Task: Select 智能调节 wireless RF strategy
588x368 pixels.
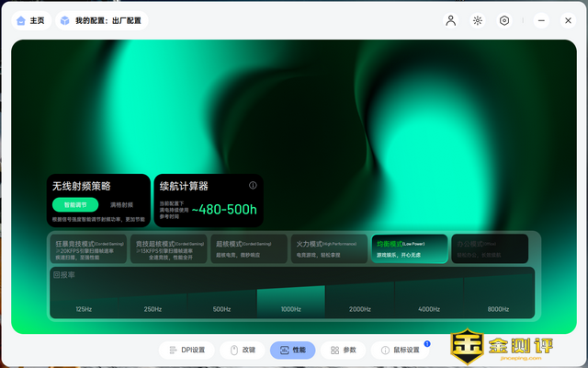Action: tap(74, 205)
